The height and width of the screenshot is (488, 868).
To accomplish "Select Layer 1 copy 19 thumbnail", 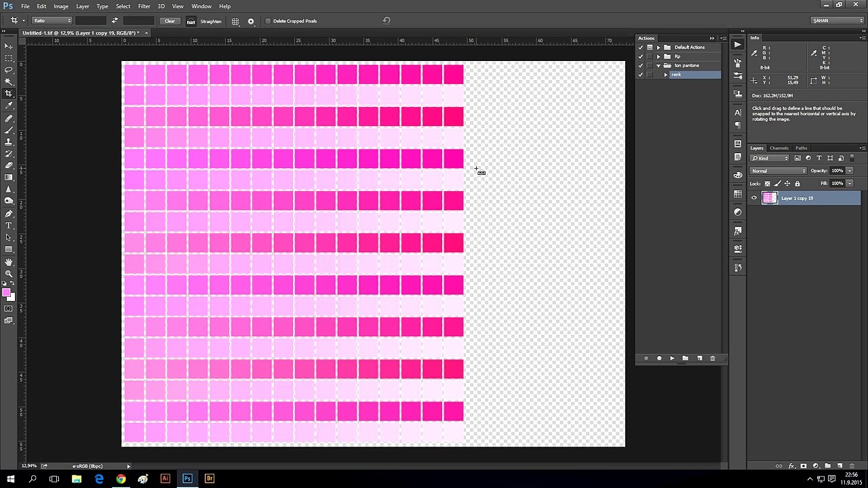I will (x=769, y=198).
